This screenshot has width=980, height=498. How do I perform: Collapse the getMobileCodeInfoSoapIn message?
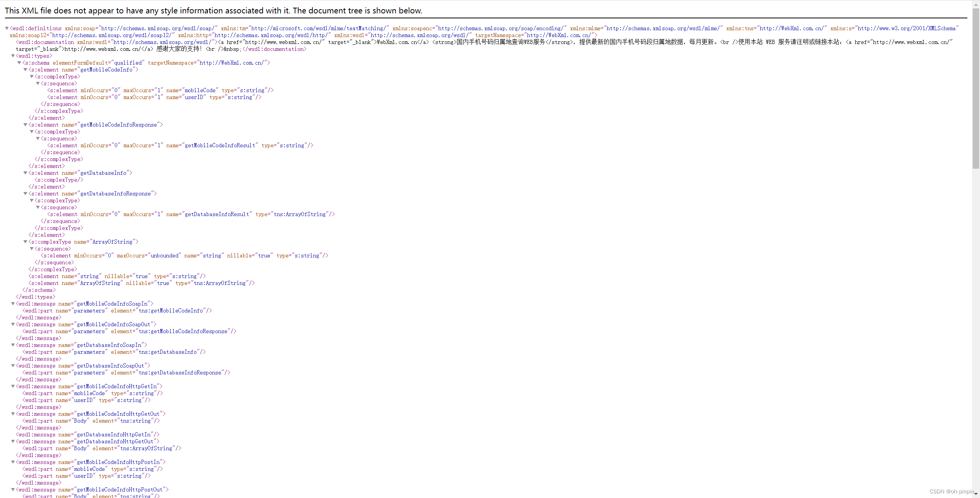click(x=13, y=304)
